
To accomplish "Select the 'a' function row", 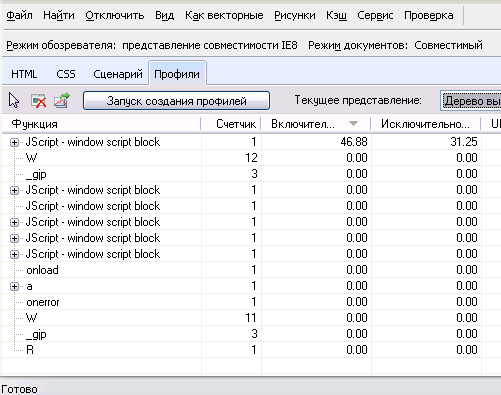I will tap(251, 286).
